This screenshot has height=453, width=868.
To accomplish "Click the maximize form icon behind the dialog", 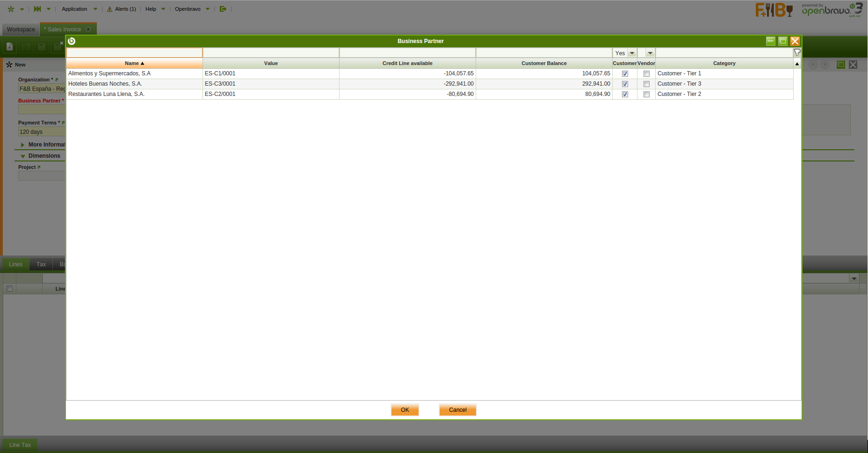I will 841,65.
